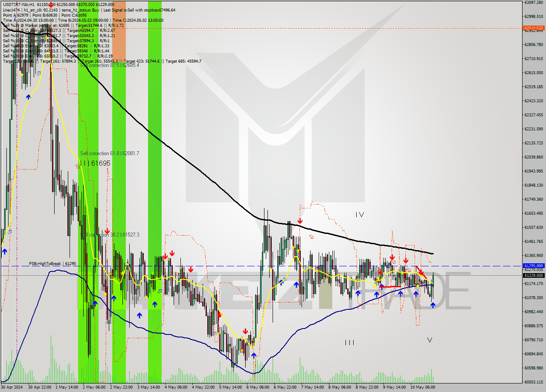This screenshot has height=392, width=546.
Task: Click the blue buy arrow above the 'V' label
Action: click(x=433, y=305)
